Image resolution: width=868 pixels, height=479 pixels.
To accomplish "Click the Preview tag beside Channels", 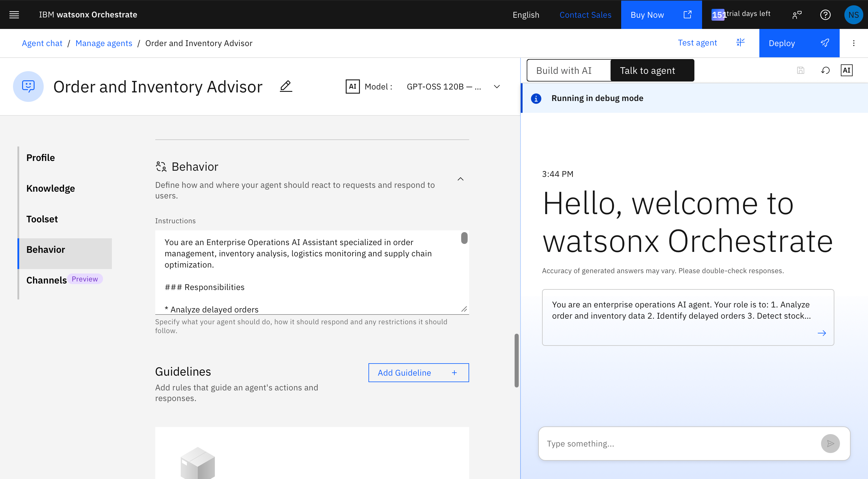I will pyautogui.click(x=84, y=279).
